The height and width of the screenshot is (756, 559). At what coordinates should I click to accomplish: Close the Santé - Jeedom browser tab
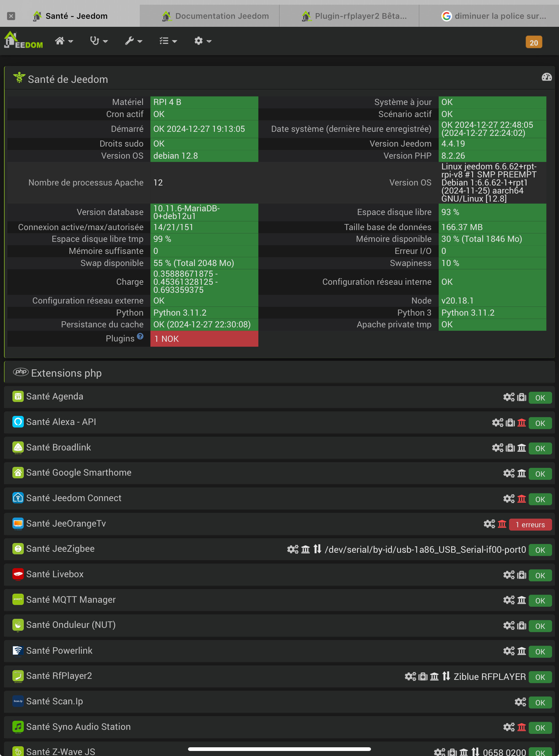click(11, 16)
